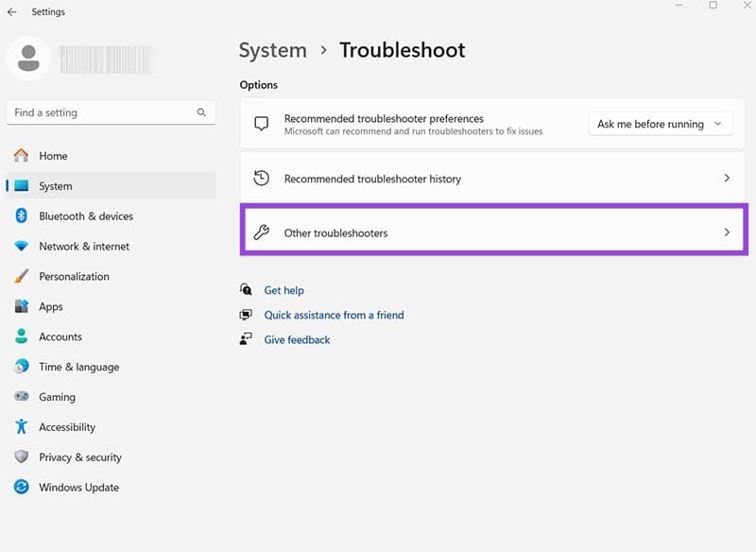Screen dimensions: 756x552
Task: Select the Home house icon
Action: tap(21, 155)
